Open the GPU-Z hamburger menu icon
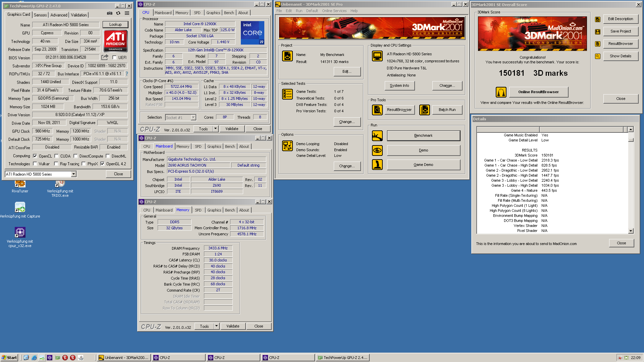Screen dimensions: 644x362 coord(127,13)
